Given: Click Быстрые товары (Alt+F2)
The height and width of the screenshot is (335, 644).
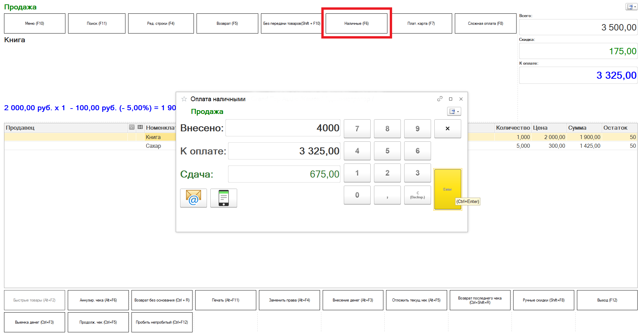Looking at the screenshot, I should click(x=35, y=300).
